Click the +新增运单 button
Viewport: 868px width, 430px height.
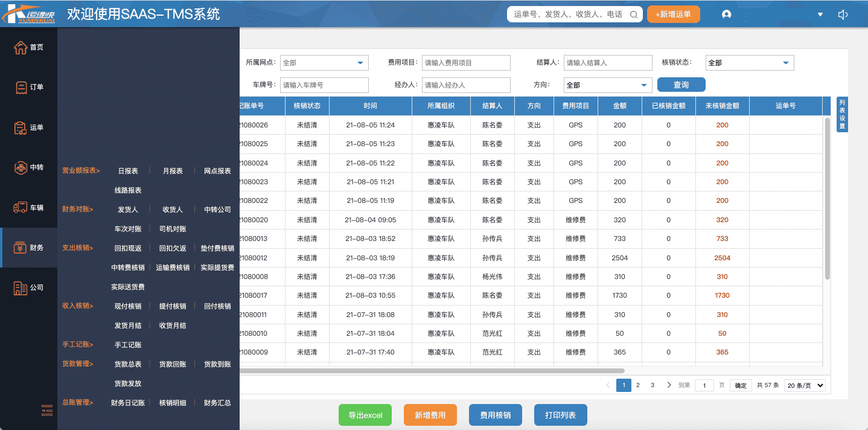[x=673, y=14]
